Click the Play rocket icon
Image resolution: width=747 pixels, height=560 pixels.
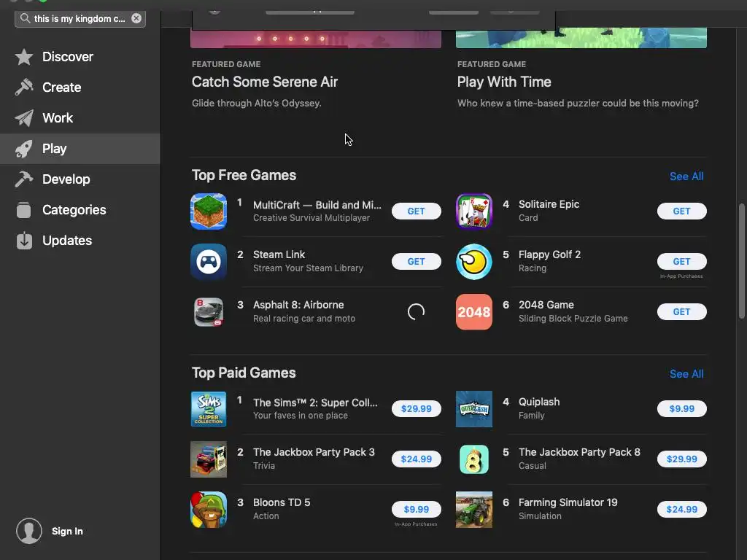24,149
